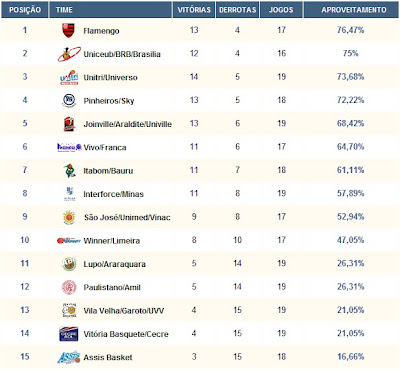The height and width of the screenshot is (370, 400).
Task: Click the POSIÇÃO column header
Action: coord(25,10)
